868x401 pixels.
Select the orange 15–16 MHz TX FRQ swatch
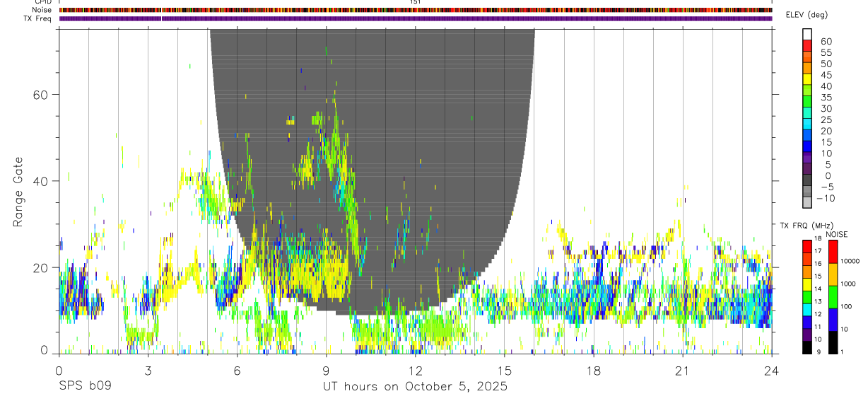click(x=807, y=272)
